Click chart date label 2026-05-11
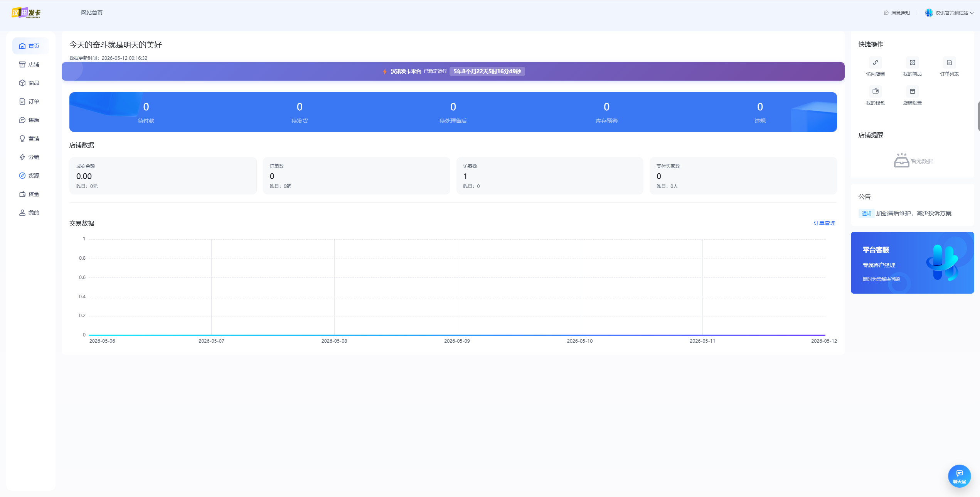 tap(702, 341)
